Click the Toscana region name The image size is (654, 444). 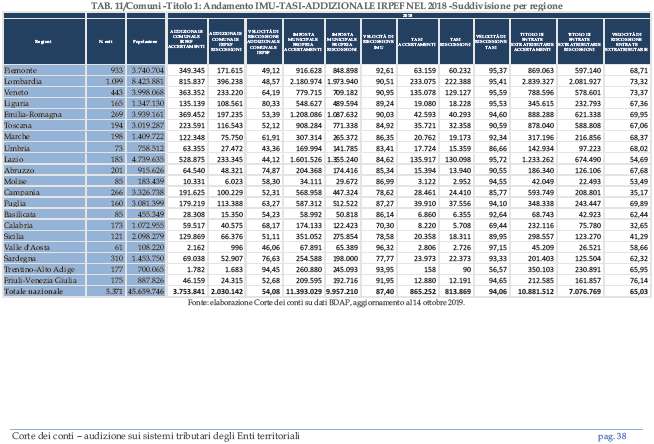(18, 125)
